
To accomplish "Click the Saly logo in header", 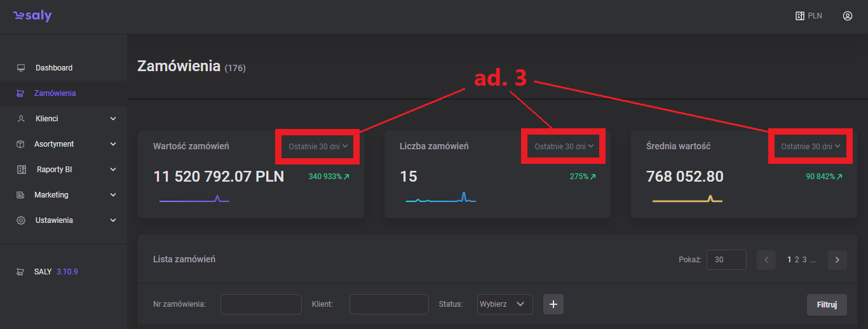I will point(32,17).
